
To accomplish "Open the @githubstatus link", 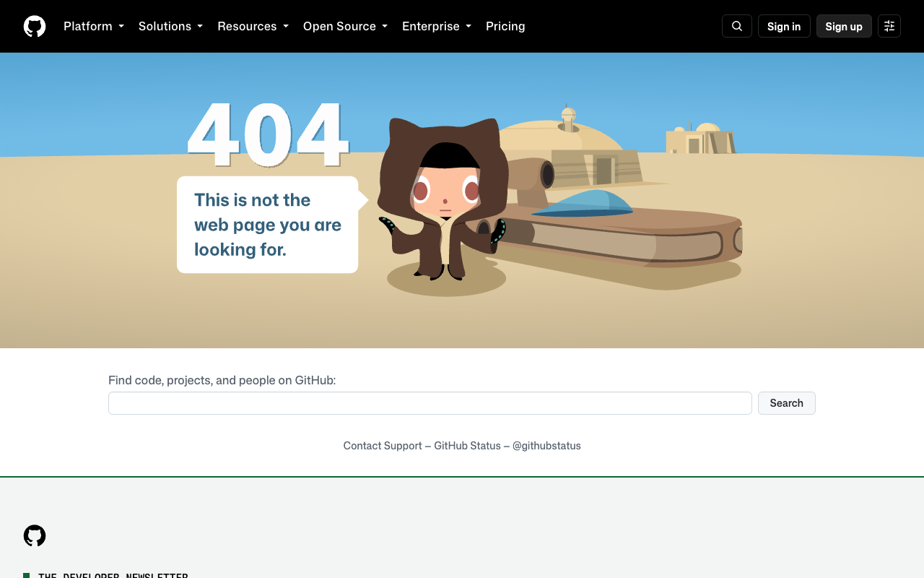I will (x=546, y=446).
